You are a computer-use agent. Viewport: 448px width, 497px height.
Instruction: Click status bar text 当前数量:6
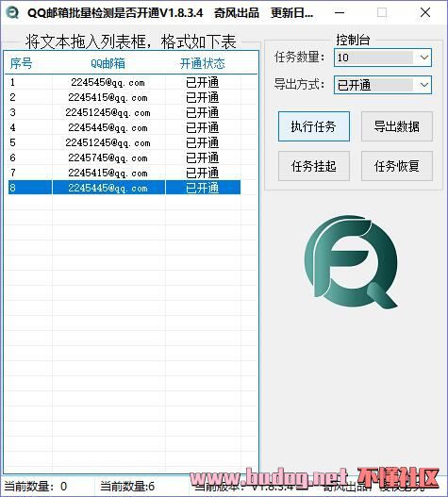point(127,487)
